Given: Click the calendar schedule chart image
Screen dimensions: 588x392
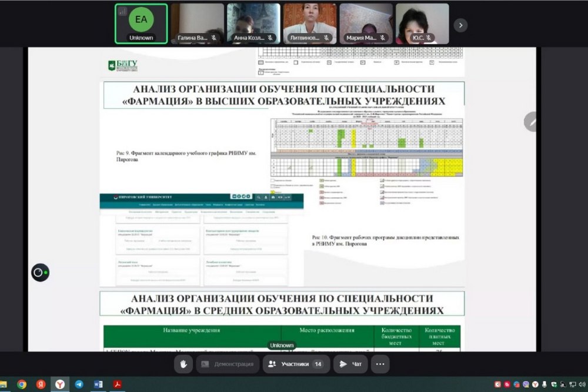Looking at the screenshot, I should click(x=366, y=148).
